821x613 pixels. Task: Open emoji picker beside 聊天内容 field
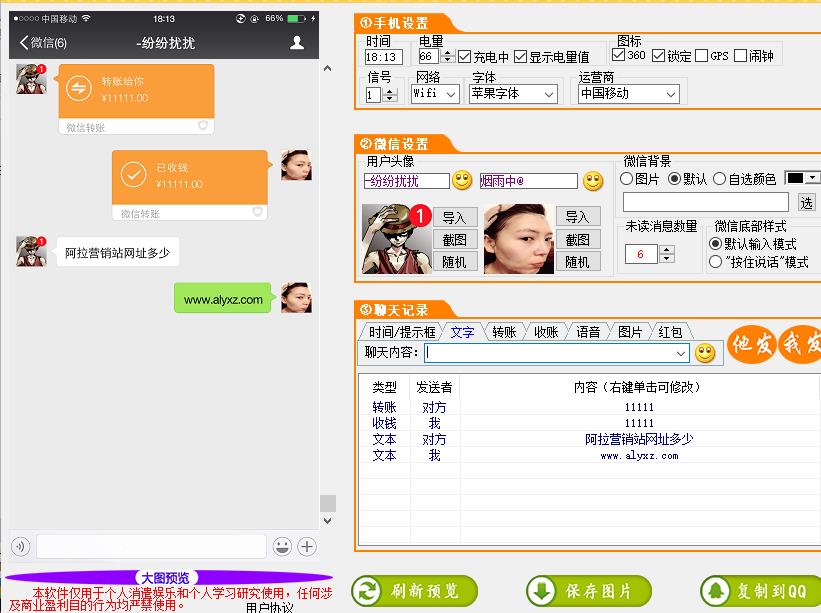point(705,353)
